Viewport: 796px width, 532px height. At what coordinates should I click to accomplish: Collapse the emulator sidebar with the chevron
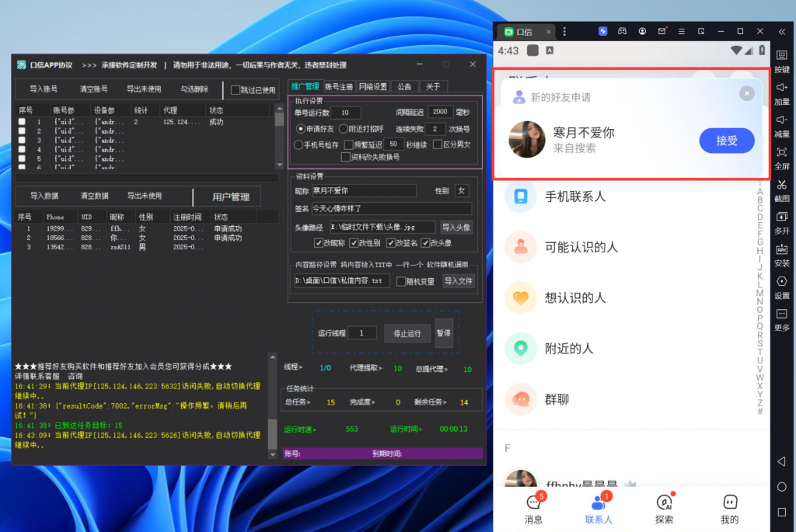click(x=783, y=31)
